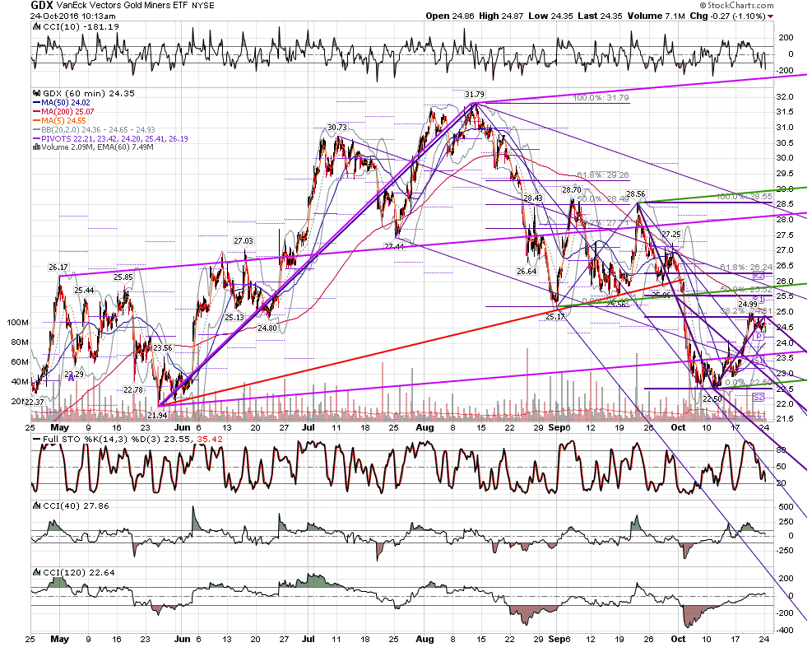The image size is (812, 652).
Task: Click the 'VanEck Vectors Gold Miners ETF' name
Action: point(122,6)
